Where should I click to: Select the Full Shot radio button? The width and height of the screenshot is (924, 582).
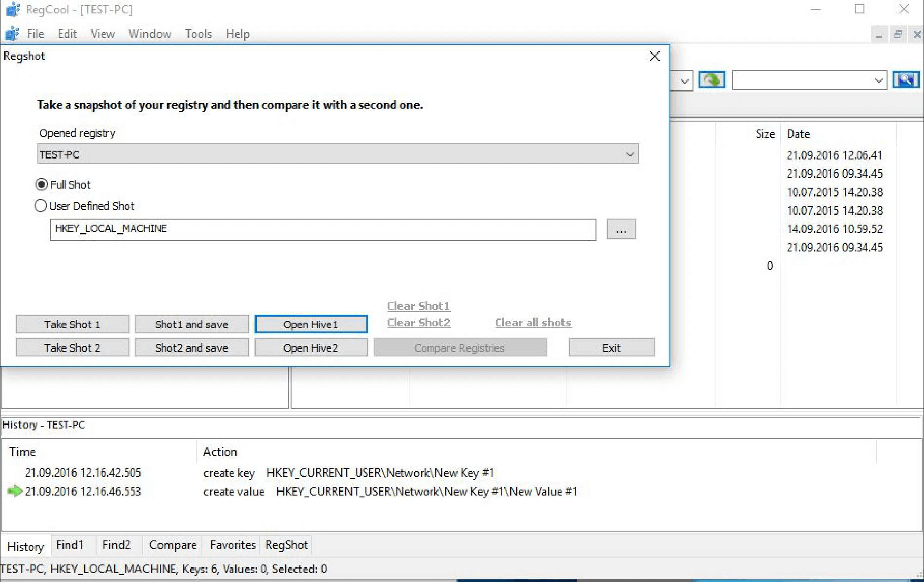tap(41, 184)
